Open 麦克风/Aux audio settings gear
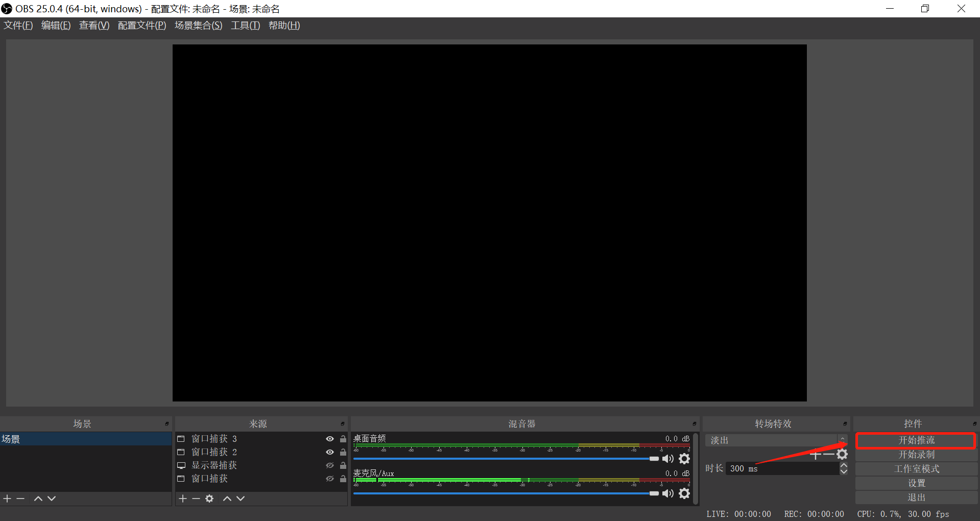The width and height of the screenshot is (980, 521). point(684,493)
